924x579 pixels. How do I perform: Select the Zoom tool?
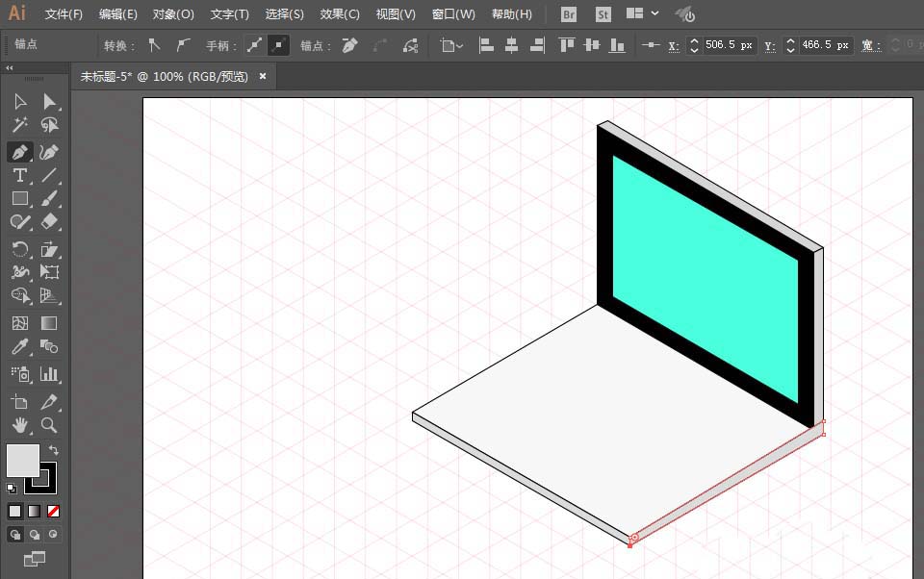pos(49,425)
